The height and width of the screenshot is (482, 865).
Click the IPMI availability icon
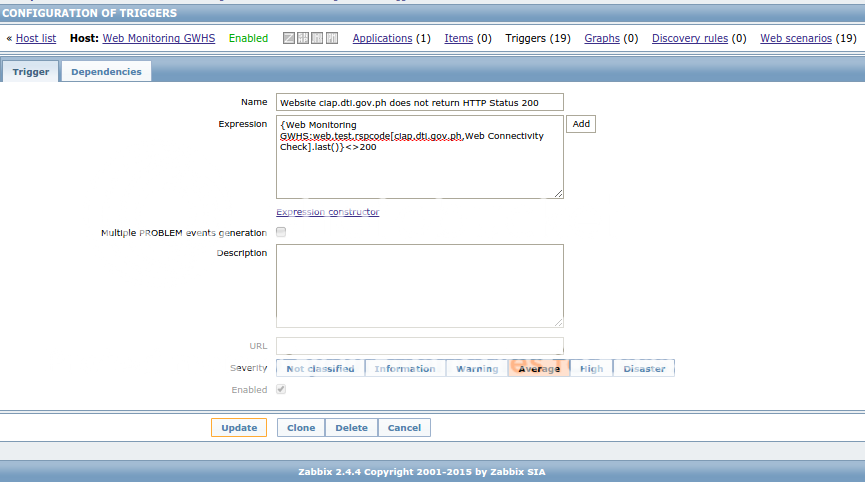(x=331, y=38)
